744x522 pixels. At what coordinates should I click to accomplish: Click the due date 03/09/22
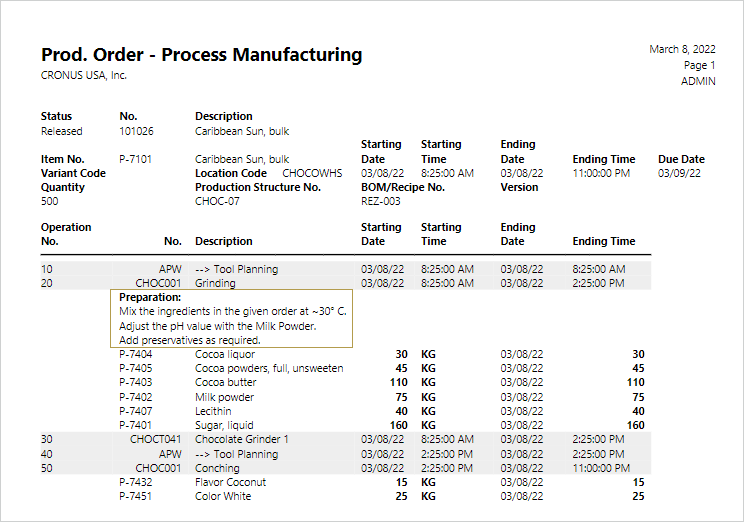(680, 173)
